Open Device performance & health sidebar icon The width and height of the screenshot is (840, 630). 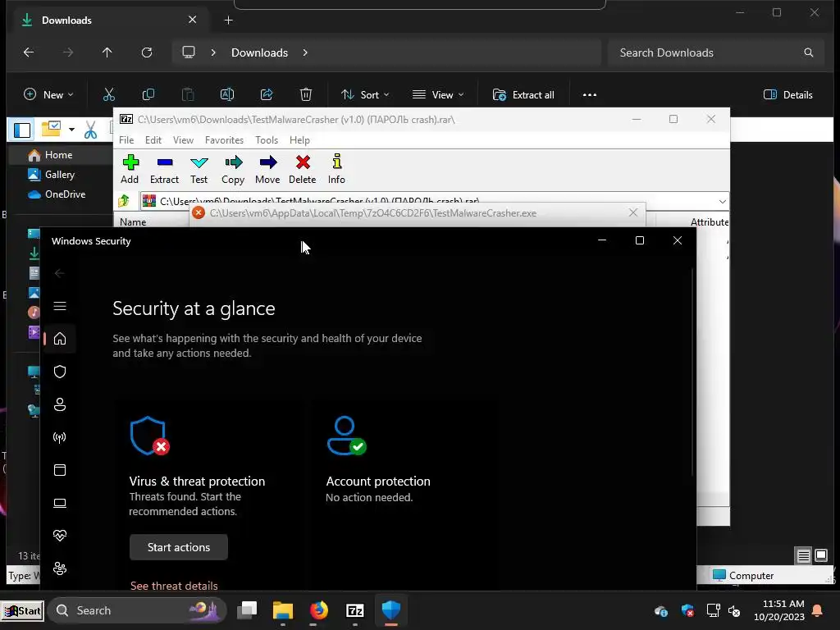pos(60,536)
